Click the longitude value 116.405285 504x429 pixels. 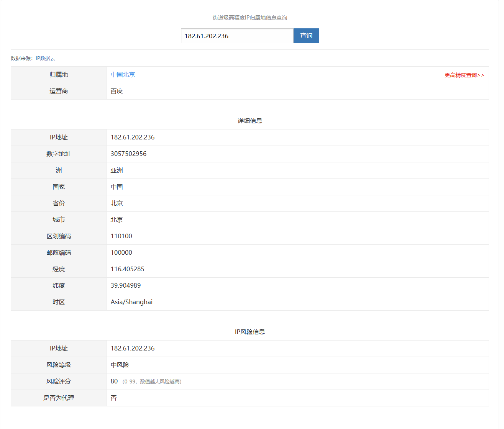coord(127,269)
